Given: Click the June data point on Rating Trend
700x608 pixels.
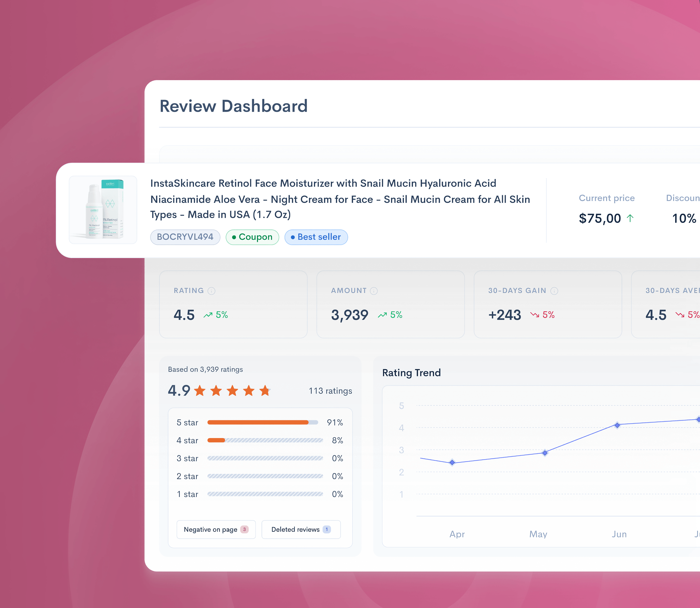Looking at the screenshot, I should (x=617, y=425).
